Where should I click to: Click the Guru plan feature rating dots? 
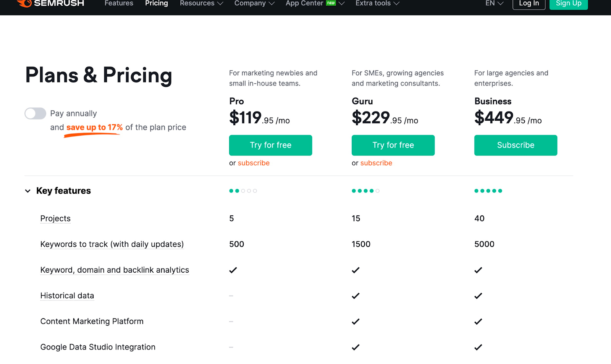pyautogui.click(x=365, y=191)
